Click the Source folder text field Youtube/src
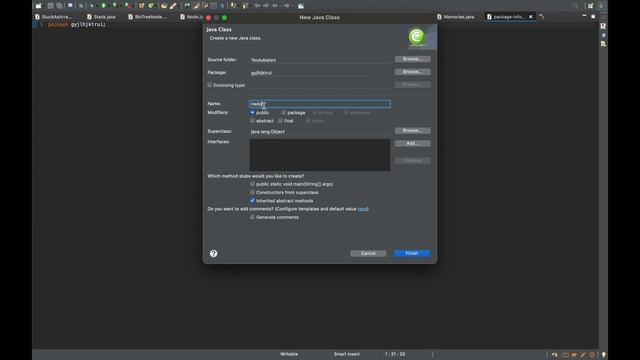The image size is (640, 360). 320,60
